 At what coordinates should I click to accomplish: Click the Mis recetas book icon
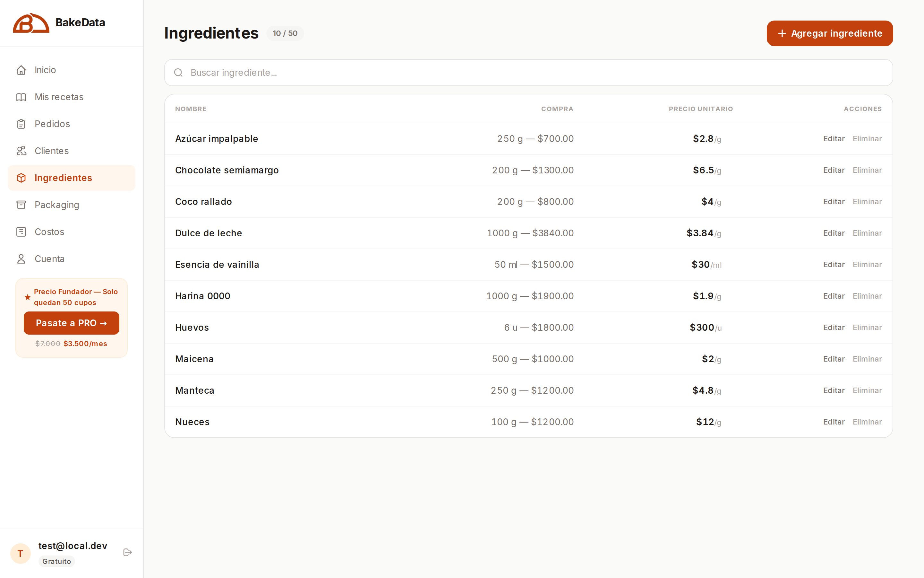[21, 97]
